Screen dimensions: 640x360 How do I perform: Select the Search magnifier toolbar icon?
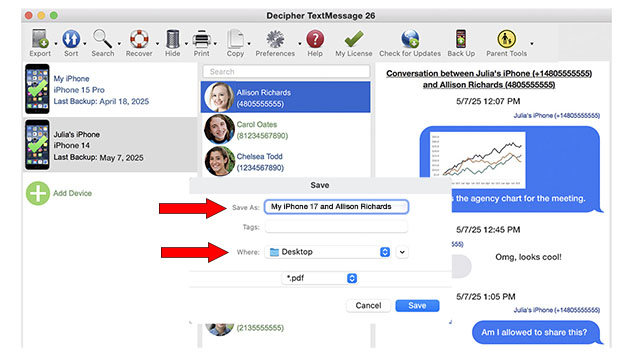102,39
